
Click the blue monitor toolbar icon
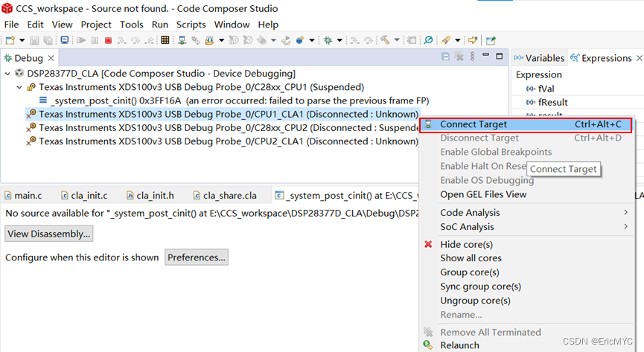point(65,40)
